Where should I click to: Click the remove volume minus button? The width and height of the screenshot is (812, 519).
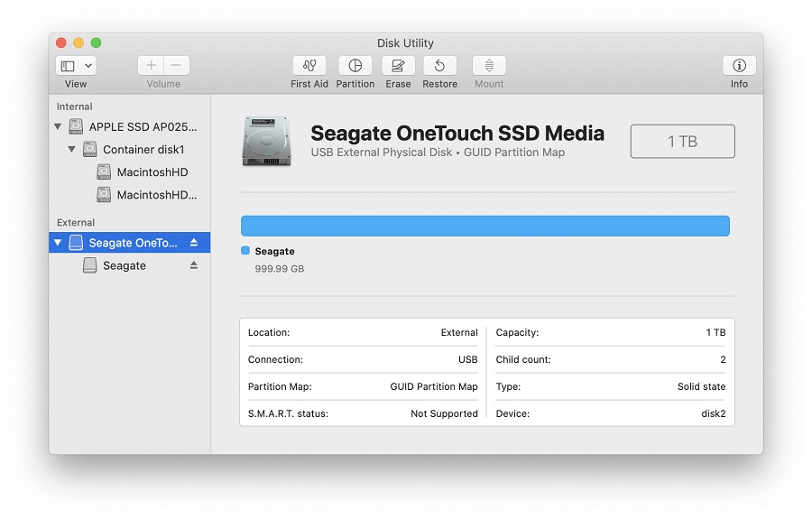click(176, 65)
